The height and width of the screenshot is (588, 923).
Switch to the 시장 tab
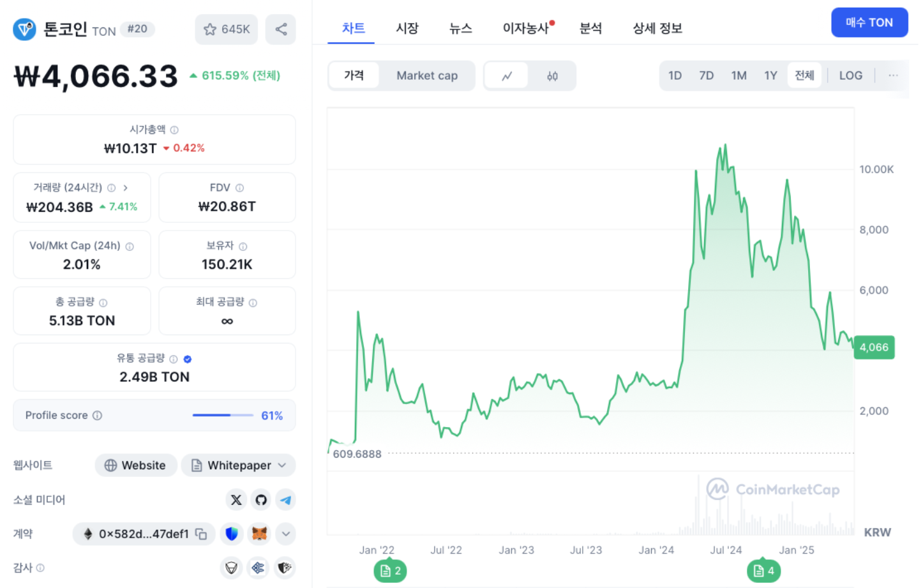click(x=407, y=28)
